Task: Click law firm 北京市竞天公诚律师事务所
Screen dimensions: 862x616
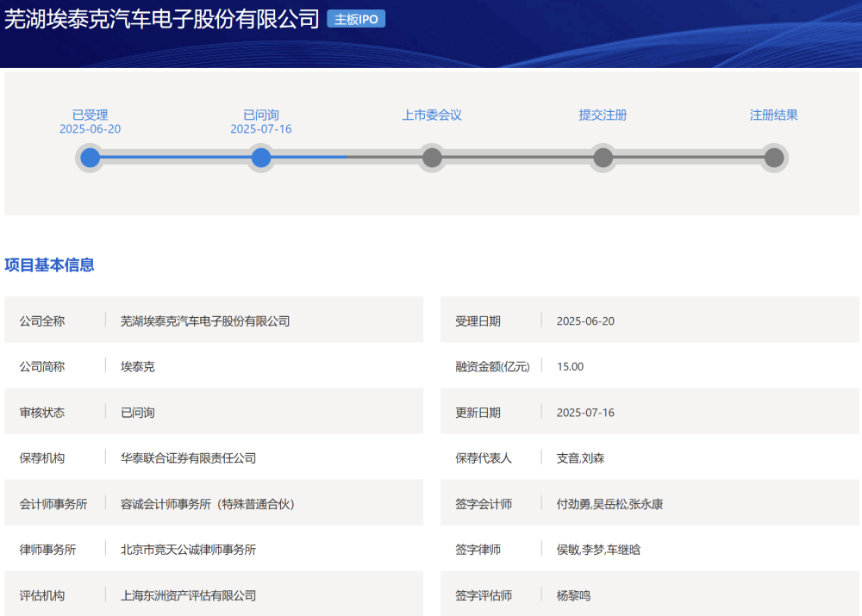Action: tap(188, 550)
